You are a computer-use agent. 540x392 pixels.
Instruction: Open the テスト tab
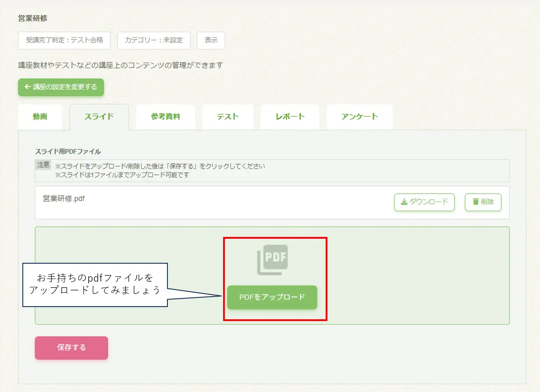click(227, 117)
